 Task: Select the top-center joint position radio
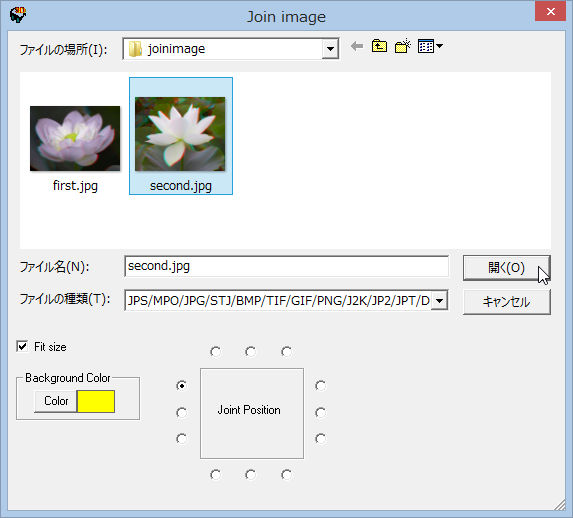(x=250, y=352)
